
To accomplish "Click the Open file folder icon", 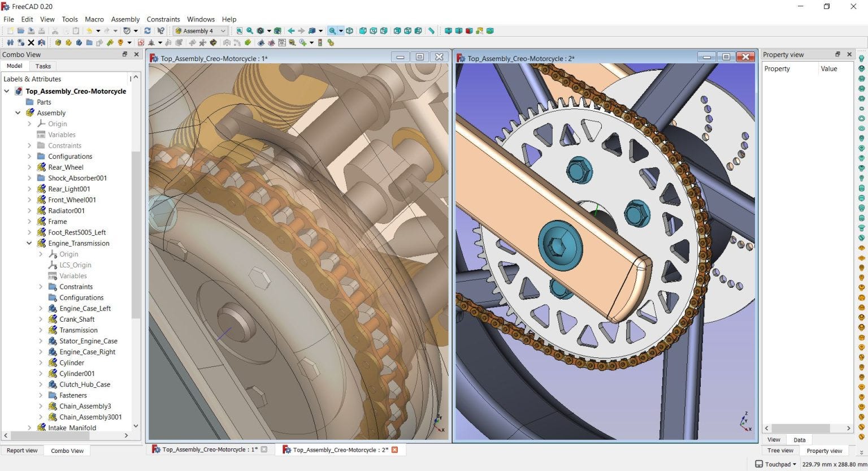I will coord(21,31).
